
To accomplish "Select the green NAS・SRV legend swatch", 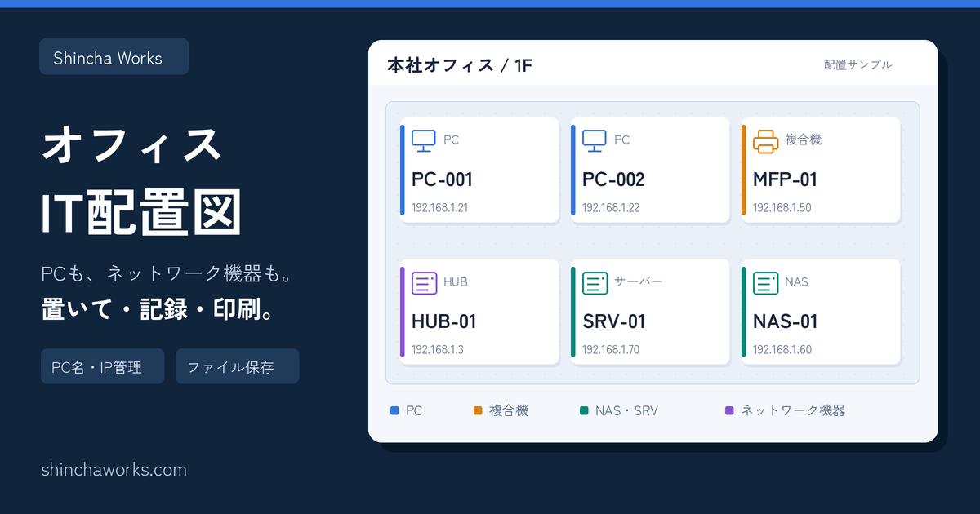I will coord(583,410).
